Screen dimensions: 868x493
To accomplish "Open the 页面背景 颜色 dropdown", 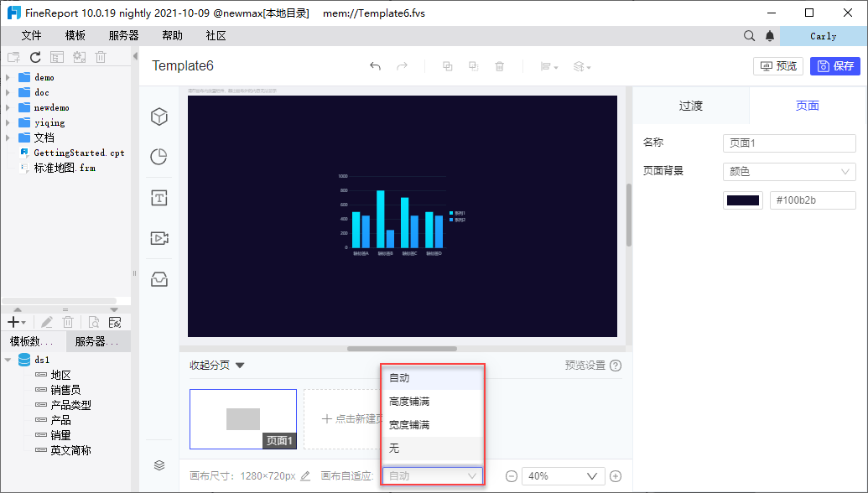I will click(789, 172).
